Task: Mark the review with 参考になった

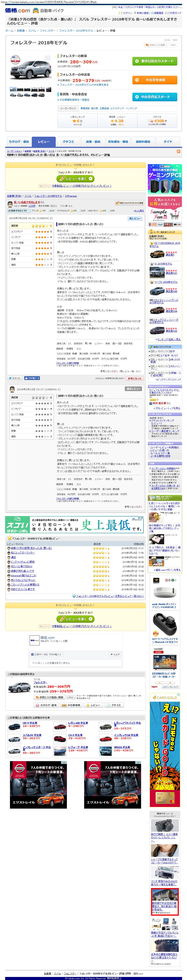Action: (134, 378)
